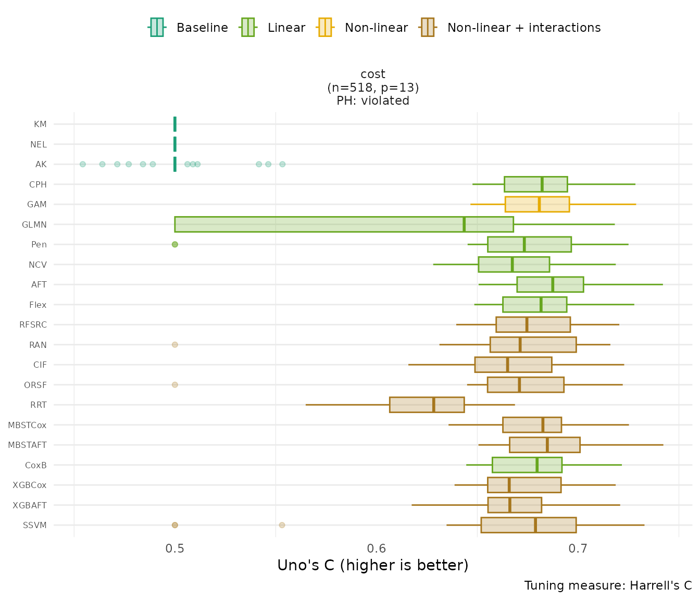Click the MBSTAFT y-axis label
This screenshot has width=700, height=600.
click(x=27, y=445)
